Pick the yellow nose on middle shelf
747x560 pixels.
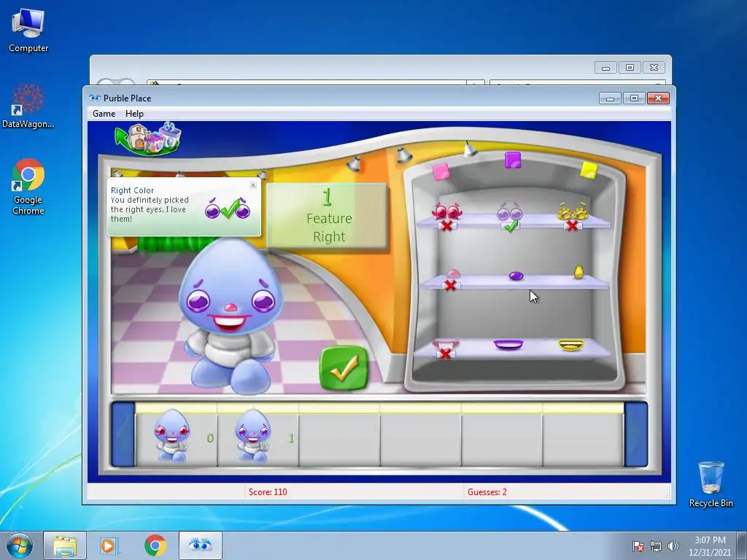coord(578,272)
